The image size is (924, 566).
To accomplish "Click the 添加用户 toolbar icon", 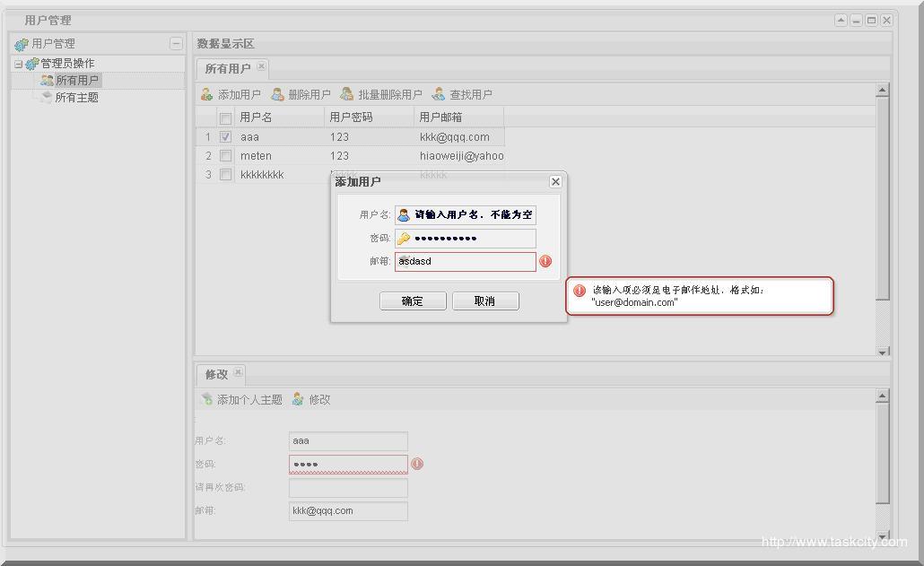I will pyautogui.click(x=206, y=94).
